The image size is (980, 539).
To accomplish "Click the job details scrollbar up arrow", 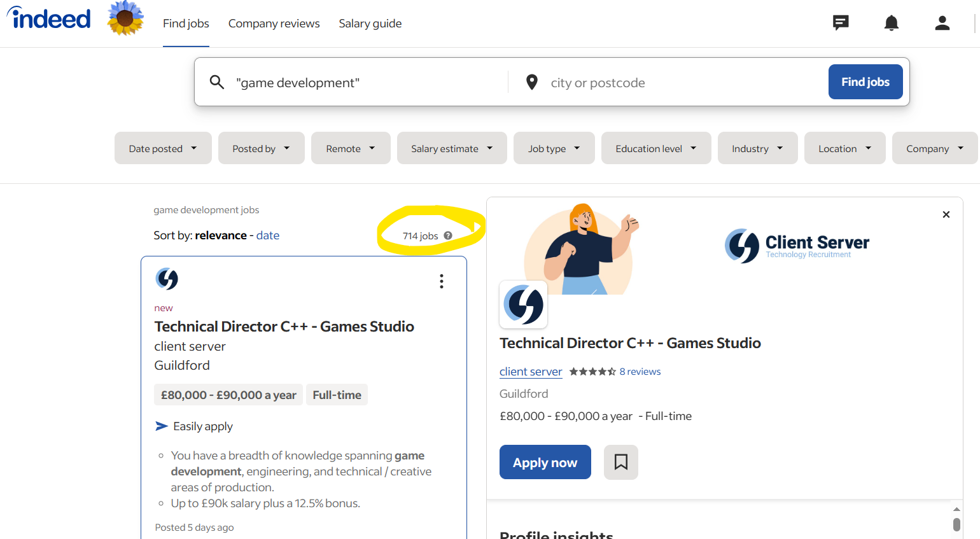I will pos(956,509).
